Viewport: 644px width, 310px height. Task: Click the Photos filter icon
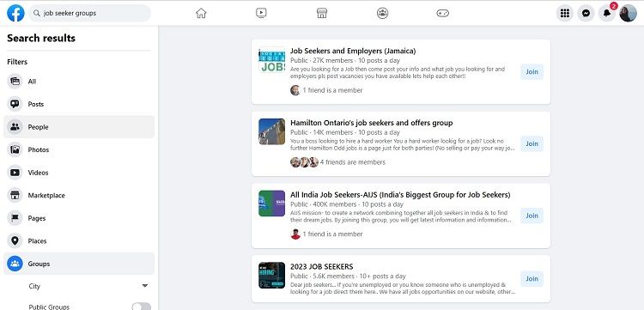coord(15,150)
